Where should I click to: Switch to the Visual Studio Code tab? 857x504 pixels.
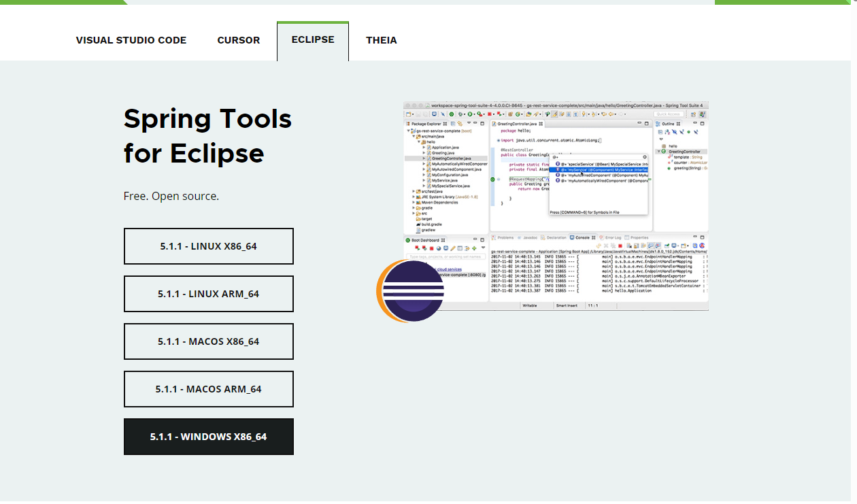click(x=131, y=40)
